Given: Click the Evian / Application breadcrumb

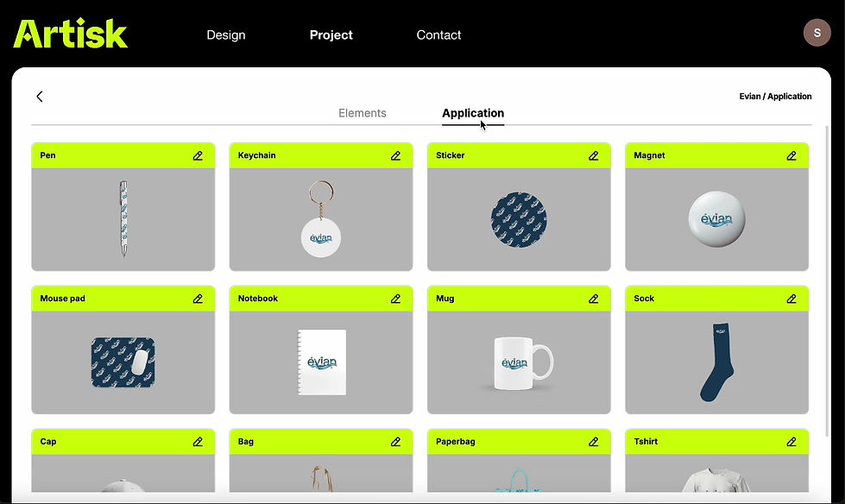Looking at the screenshot, I should click(775, 97).
